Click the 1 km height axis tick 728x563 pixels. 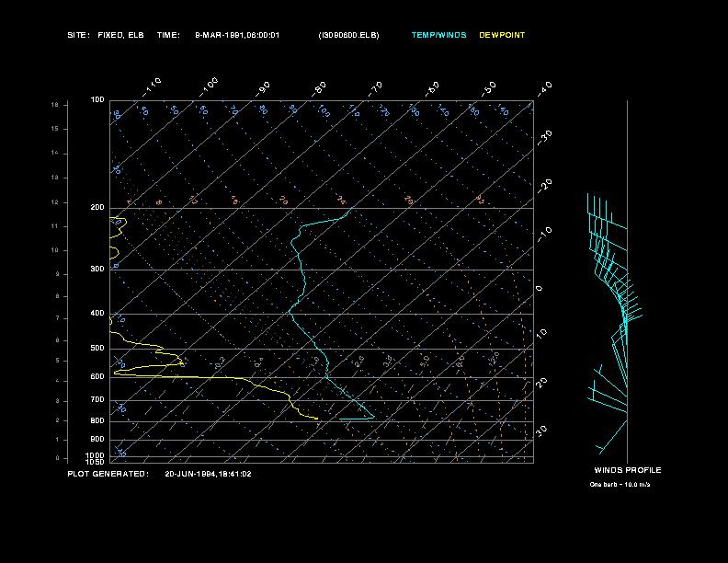point(58,440)
